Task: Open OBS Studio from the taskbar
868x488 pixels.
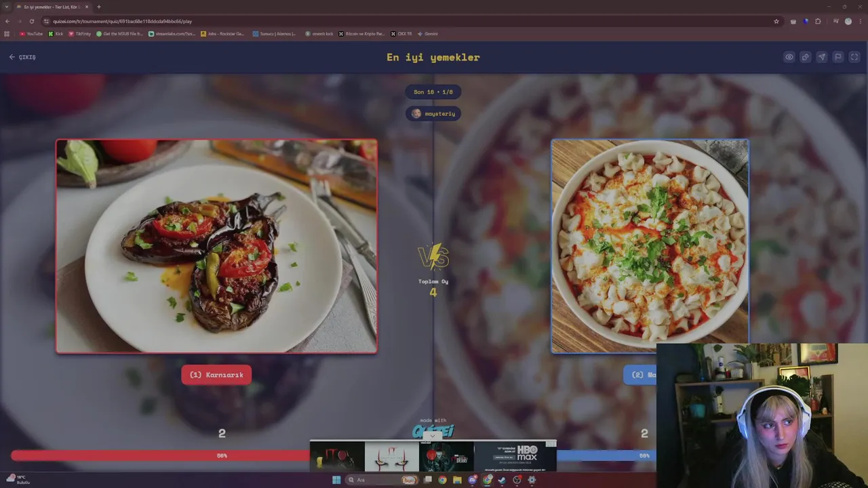Action: click(x=517, y=480)
